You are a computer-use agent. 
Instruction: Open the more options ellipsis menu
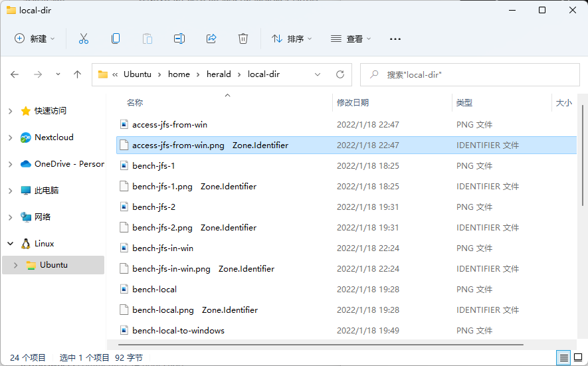click(x=395, y=39)
